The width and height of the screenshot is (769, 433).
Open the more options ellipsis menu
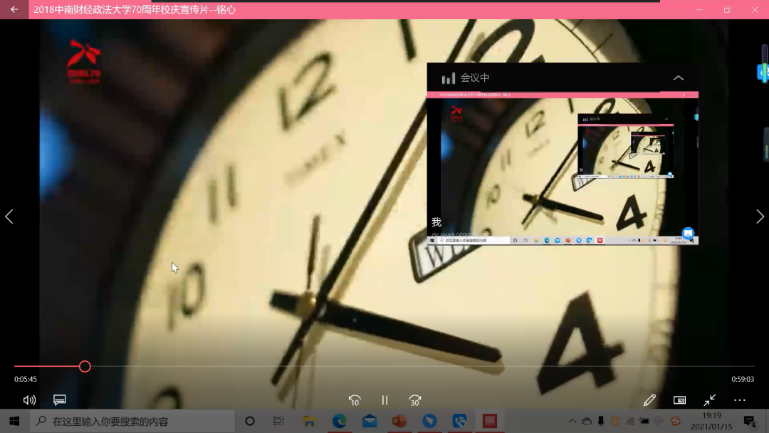740,400
